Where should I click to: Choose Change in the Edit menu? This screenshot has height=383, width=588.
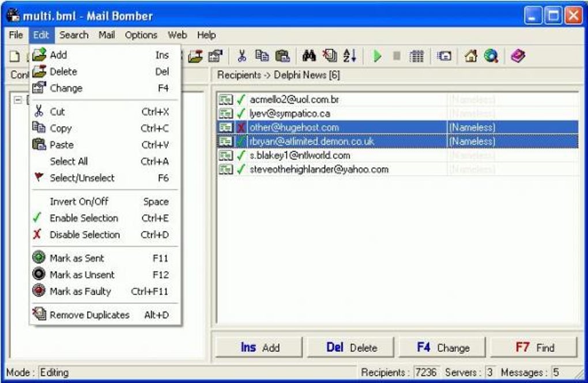click(105, 89)
